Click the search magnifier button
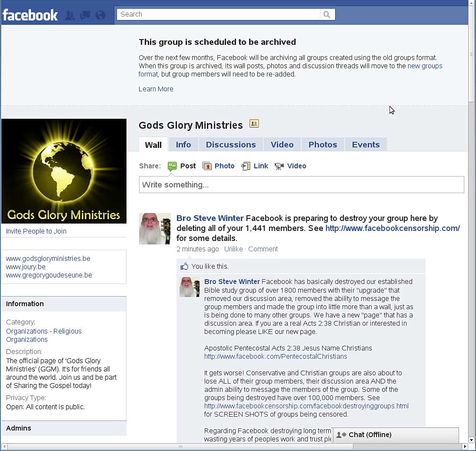476x451 pixels. click(327, 14)
